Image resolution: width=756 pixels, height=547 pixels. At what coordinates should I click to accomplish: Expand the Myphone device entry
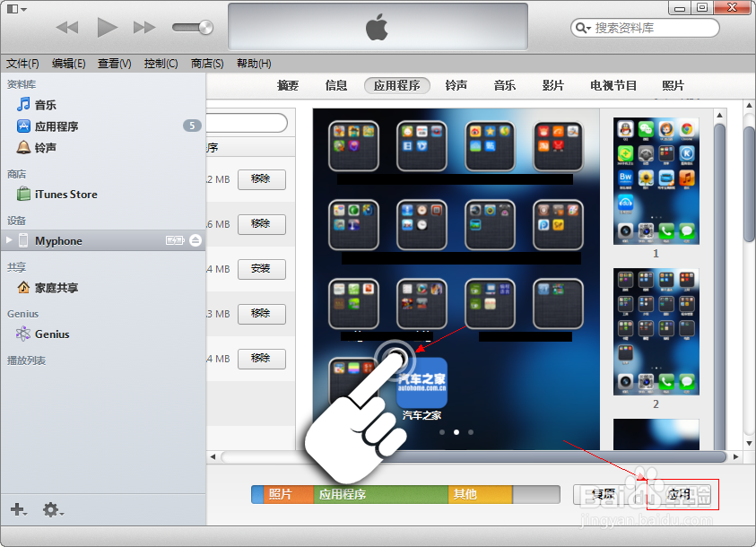(x=11, y=239)
